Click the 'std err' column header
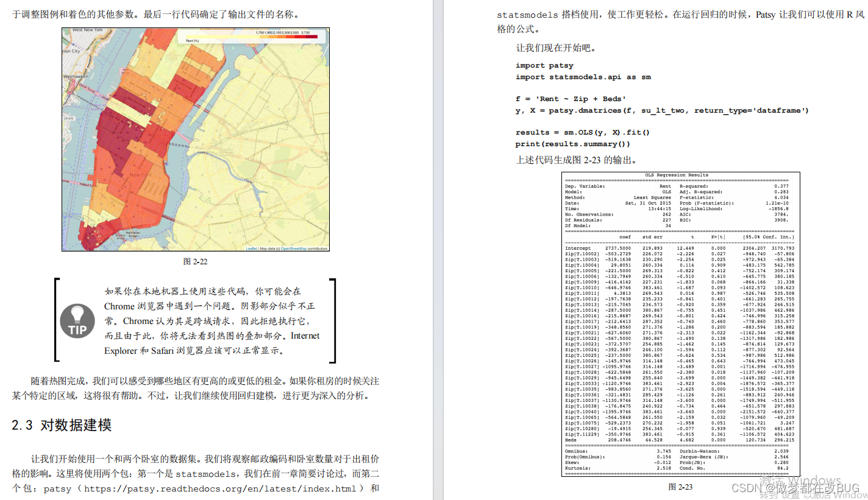 pyautogui.click(x=652, y=236)
